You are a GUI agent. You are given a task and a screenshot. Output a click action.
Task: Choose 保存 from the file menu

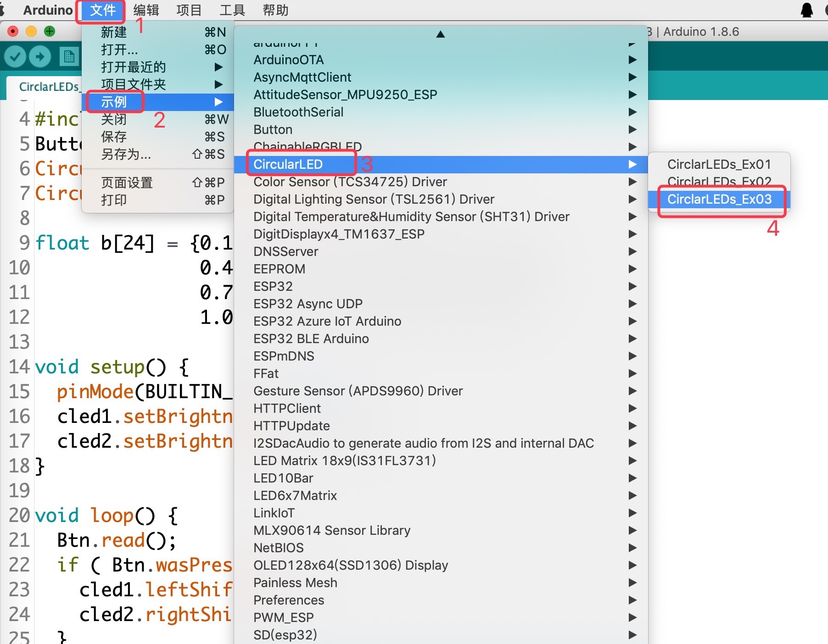point(157,137)
